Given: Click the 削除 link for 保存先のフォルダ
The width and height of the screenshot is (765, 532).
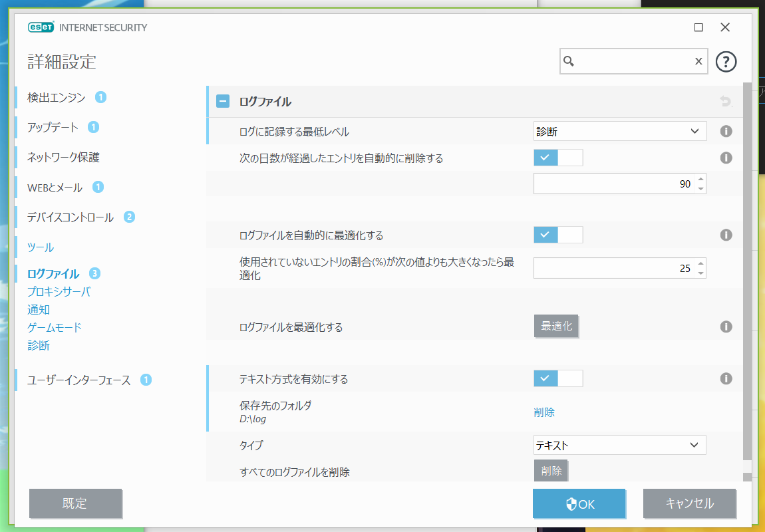Looking at the screenshot, I should coord(544,412).
